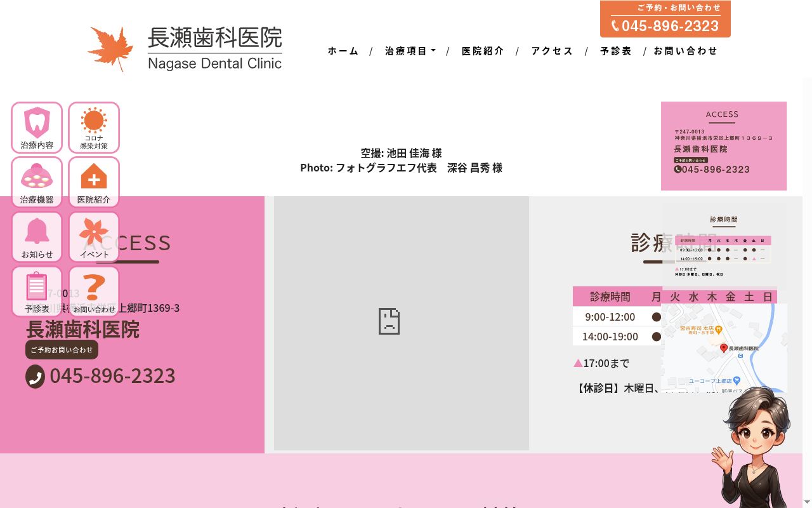The image size is (812, 508).
Task: Click the Google map thumbnail
Action: 724,347
